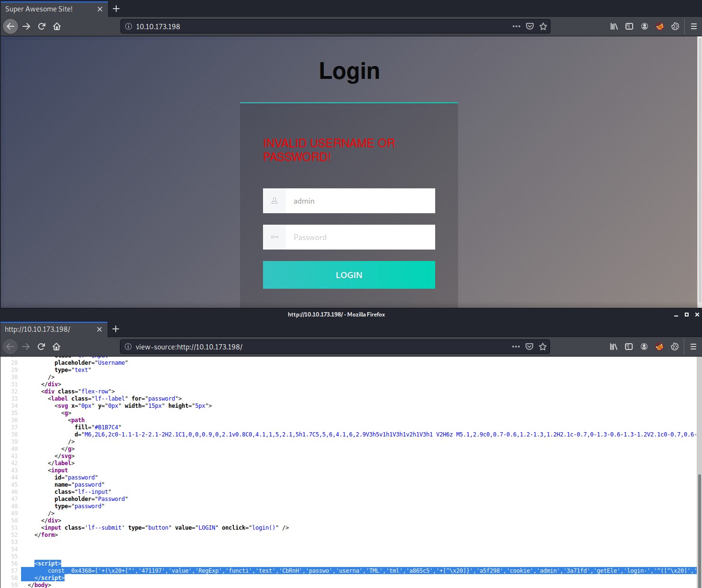Open home page in top Firefox window
Viewport: 702px width, 588px height.
(57, 26)
